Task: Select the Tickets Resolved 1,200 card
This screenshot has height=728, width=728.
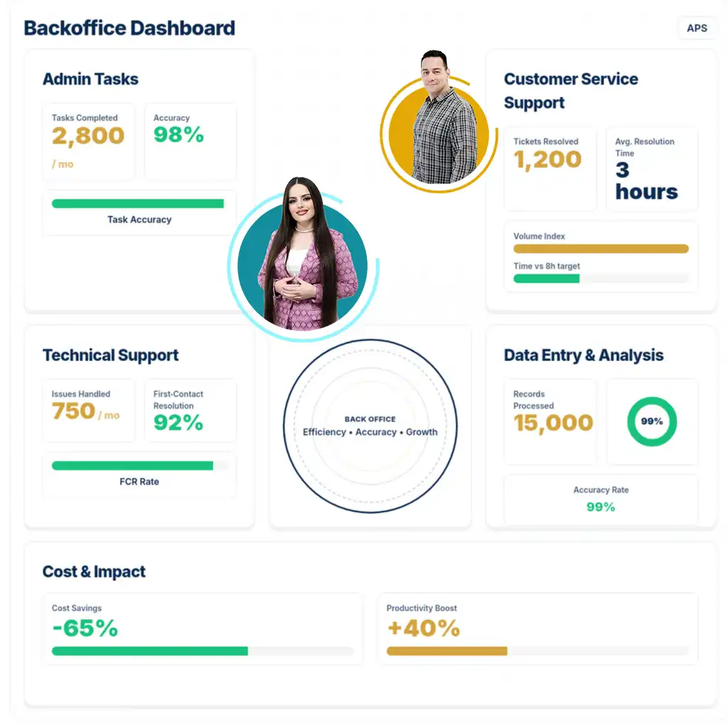Action: tap(550, 169)
